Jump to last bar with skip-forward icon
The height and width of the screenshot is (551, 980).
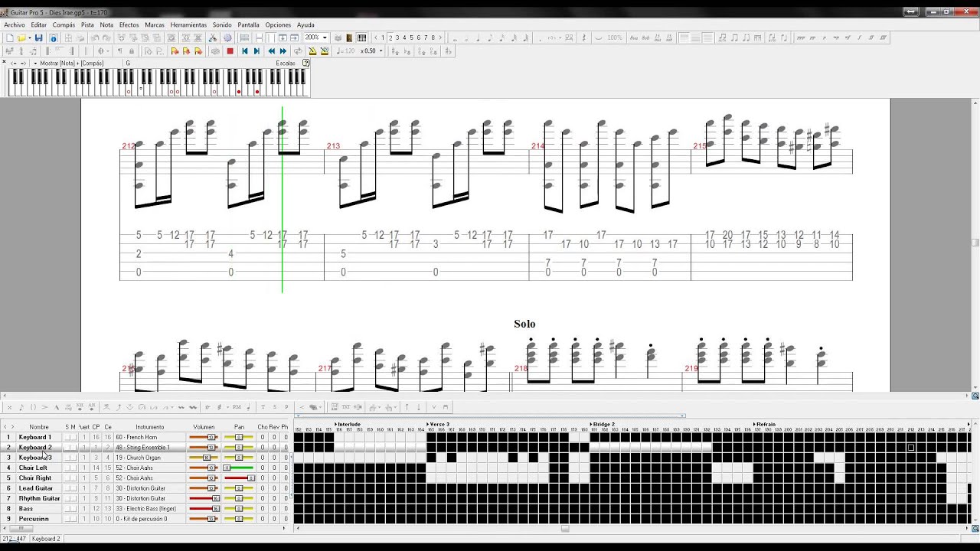[x=256, y=51]
